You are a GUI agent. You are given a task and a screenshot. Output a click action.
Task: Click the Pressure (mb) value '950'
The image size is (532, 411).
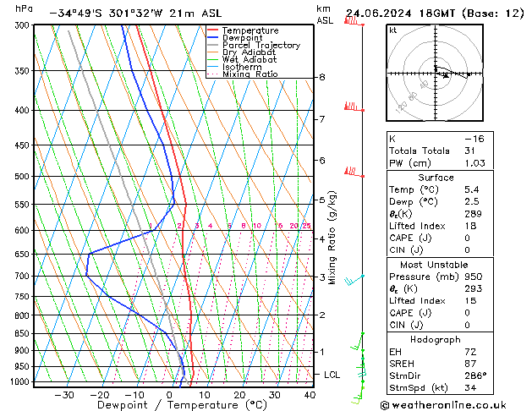[x=474, y=277]
